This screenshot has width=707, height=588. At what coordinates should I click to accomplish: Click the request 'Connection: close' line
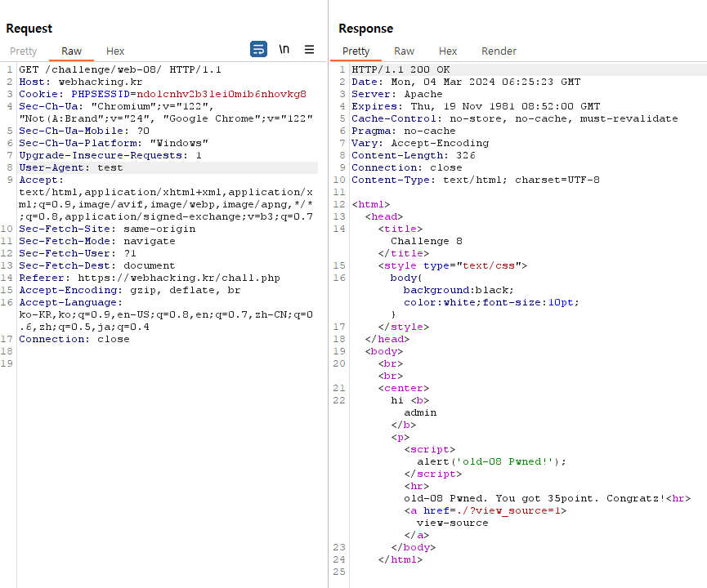coord(74,339)
